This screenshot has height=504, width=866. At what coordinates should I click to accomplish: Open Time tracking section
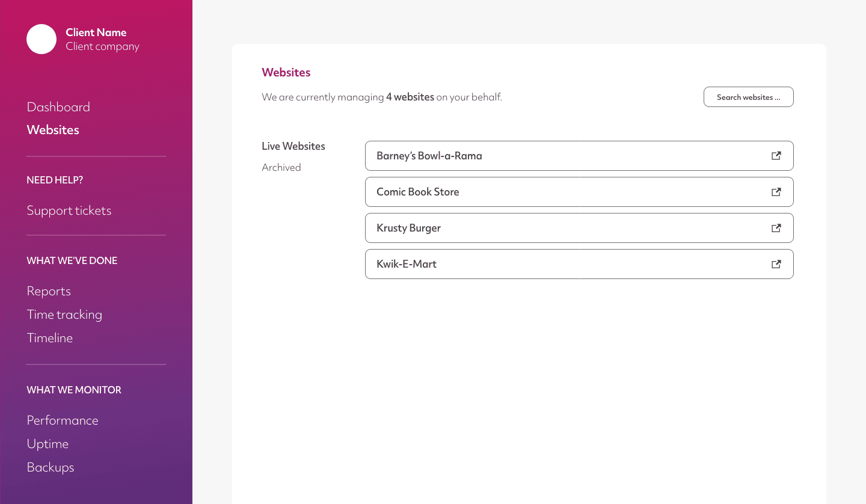64,315
